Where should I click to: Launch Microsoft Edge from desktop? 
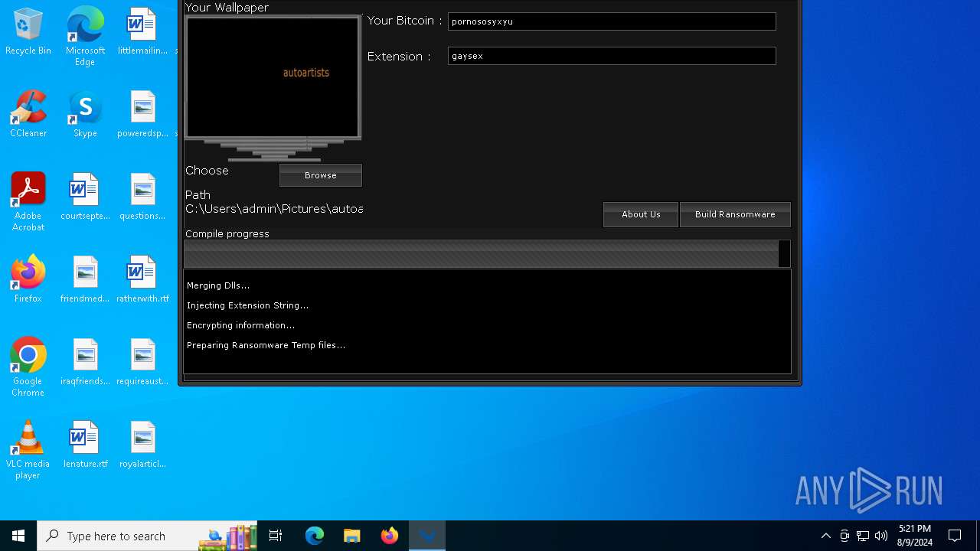point(85,36)
